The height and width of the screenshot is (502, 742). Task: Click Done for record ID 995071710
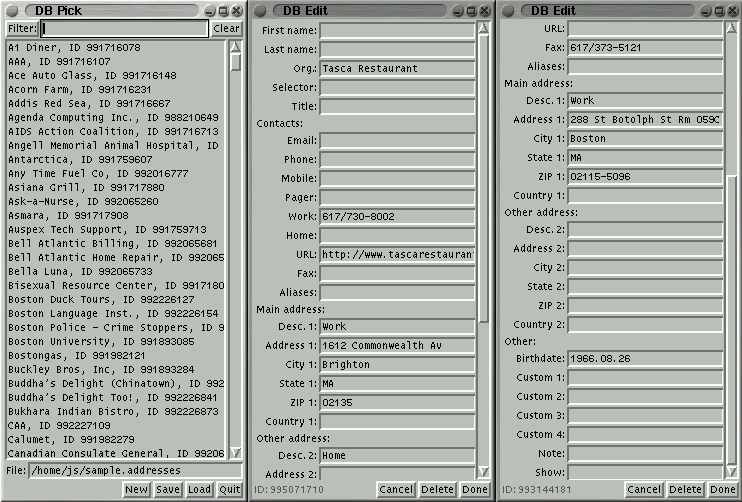[x=475, y=489]
